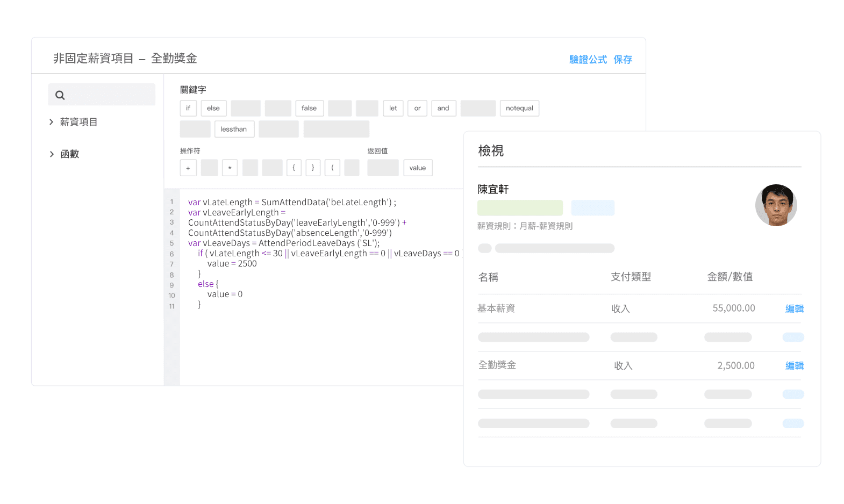
Task: Insert the 'else' keyword
Action: [213, 108]
